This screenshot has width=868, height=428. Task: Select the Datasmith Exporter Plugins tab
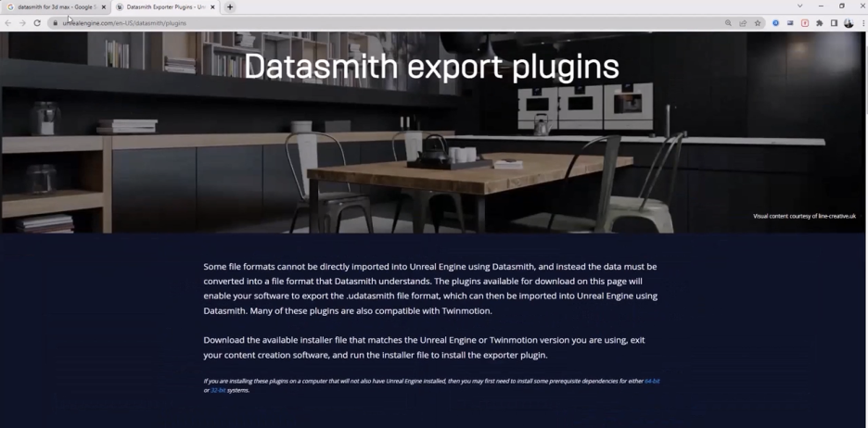click(x=165, y=7)
